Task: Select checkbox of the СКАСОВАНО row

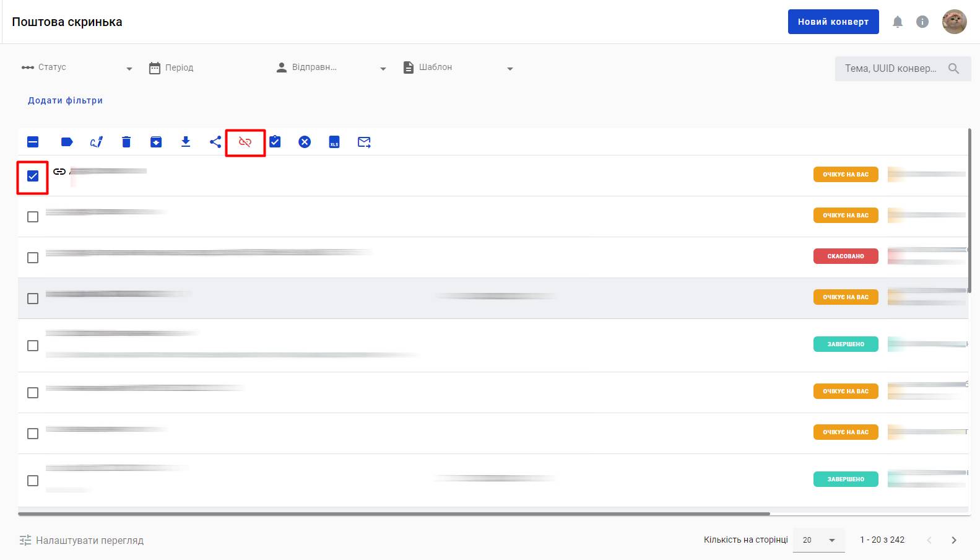Action: coord(33,258)
